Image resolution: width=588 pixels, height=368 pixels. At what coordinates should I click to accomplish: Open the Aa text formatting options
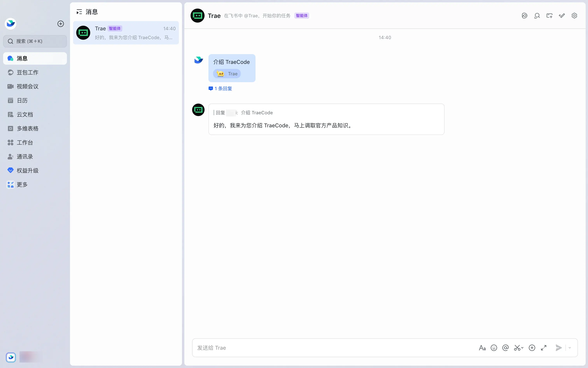482,348
